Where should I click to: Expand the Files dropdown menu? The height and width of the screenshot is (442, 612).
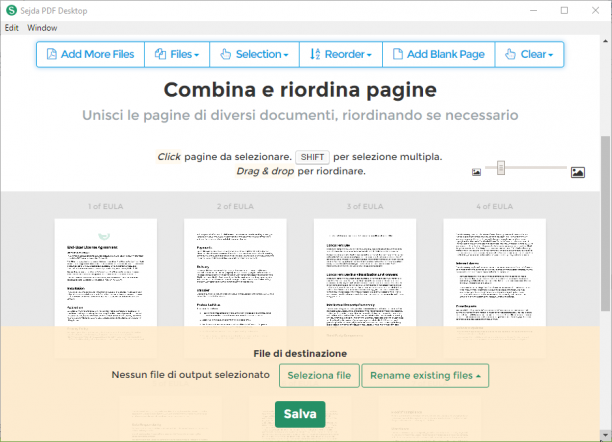coord(177,54)
